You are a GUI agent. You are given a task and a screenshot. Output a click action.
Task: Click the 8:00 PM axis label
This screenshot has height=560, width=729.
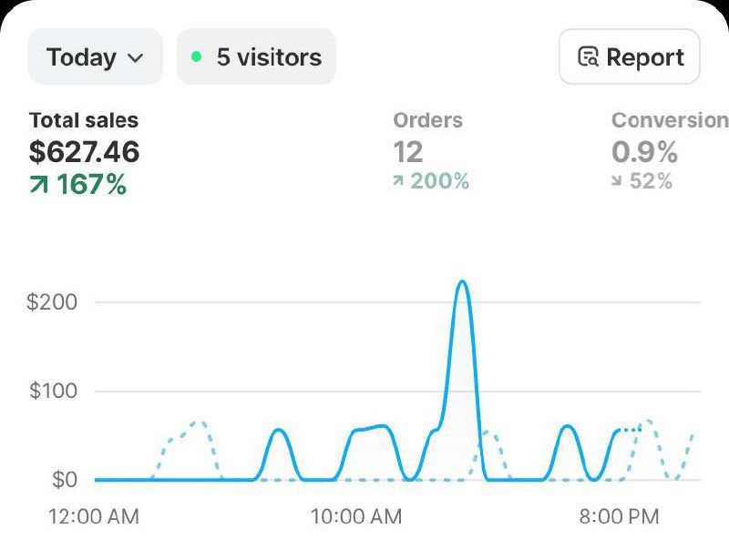pos(619,517)
